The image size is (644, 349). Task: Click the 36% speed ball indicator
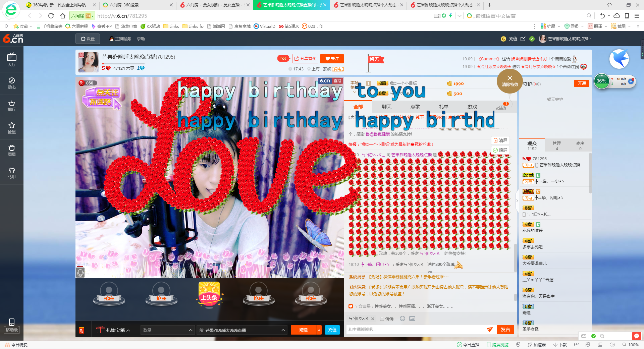click(x=601, y=81)
